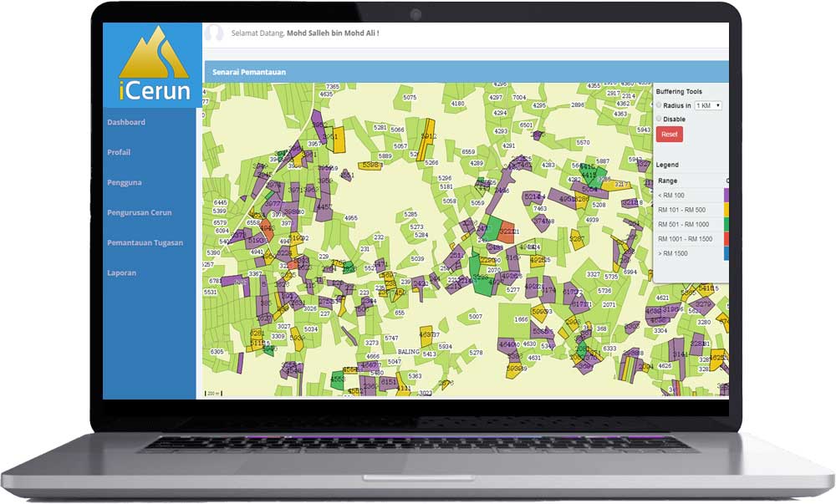This screenshot has height=504, width=836.
Task: Click the user name Mohd Salleh
Action: (332, 33)
